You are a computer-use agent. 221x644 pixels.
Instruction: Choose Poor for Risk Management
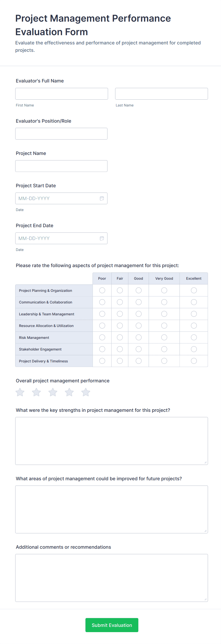[102, 337]
